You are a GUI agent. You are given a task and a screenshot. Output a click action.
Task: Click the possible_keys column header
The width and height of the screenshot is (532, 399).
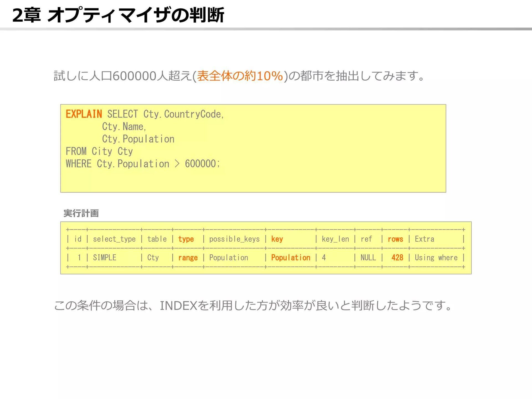[x=234, y=239]
